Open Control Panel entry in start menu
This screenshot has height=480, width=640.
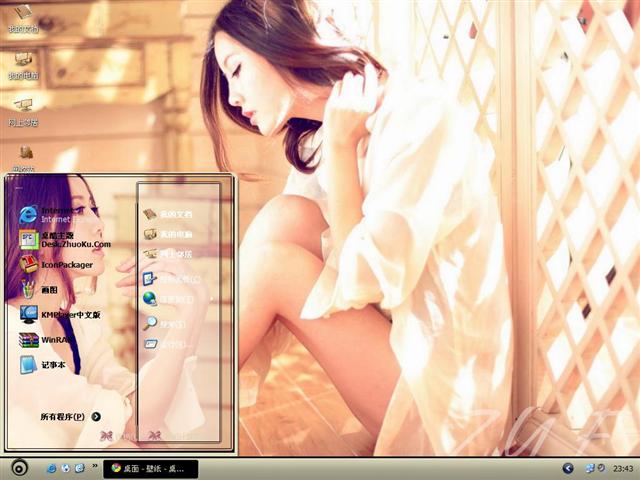pyautogui.click(x=168, y=278)
